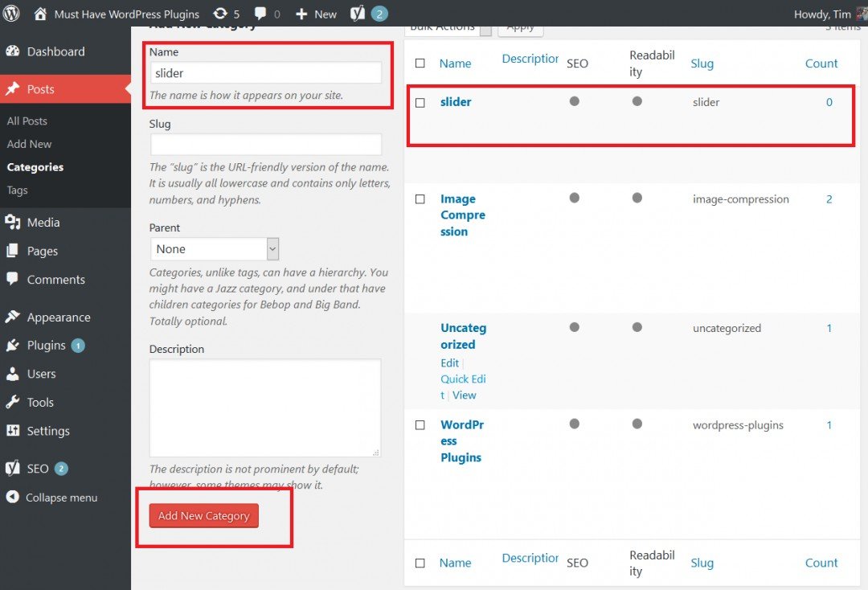The width and height of the screenshot is (868, 590).
Task: Click Howdy, Tim account menu
Action: point(822,14)
